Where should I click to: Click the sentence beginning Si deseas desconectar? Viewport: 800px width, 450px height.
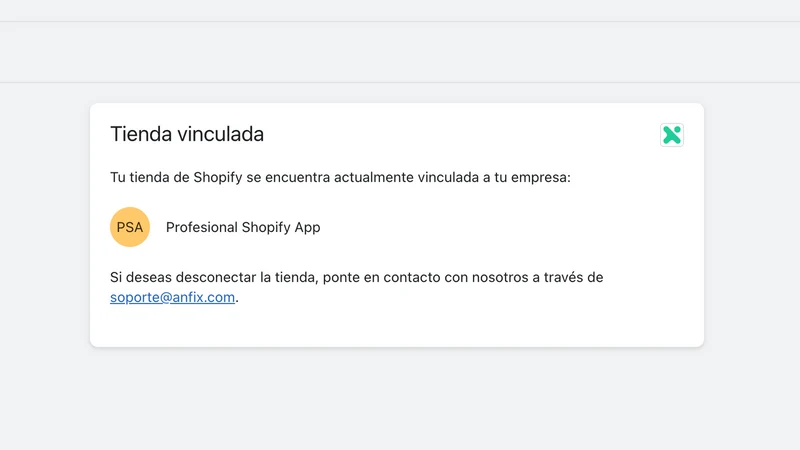coord(357,287)
